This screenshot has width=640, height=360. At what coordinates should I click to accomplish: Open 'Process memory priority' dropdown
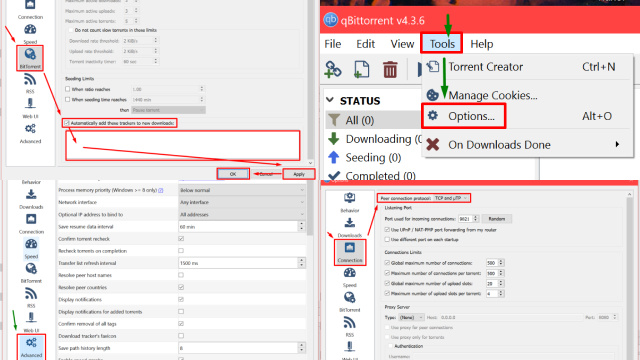pos(242,190)
